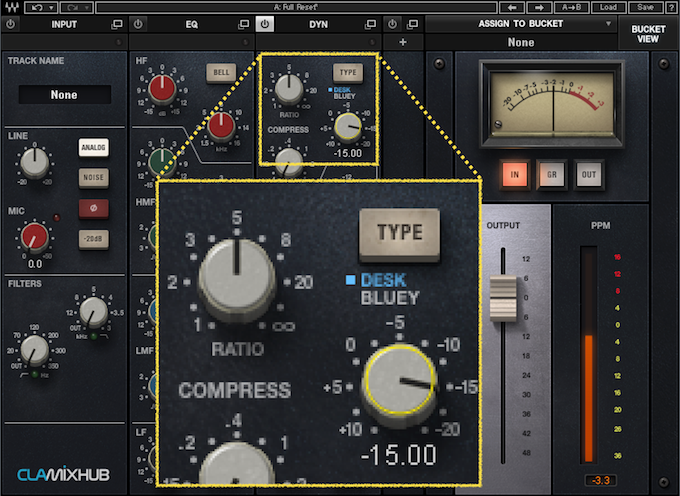Open BUCKET VIEW
Viewport: 680px width, 496px height.
(648, 34)
